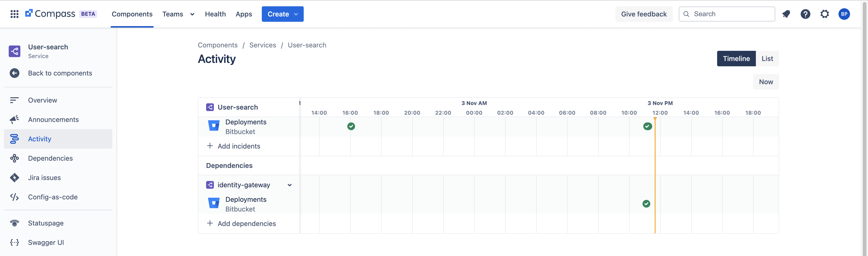Click the Back to components arrow icon
Screen dimensions: 868x256
[15, 73]
